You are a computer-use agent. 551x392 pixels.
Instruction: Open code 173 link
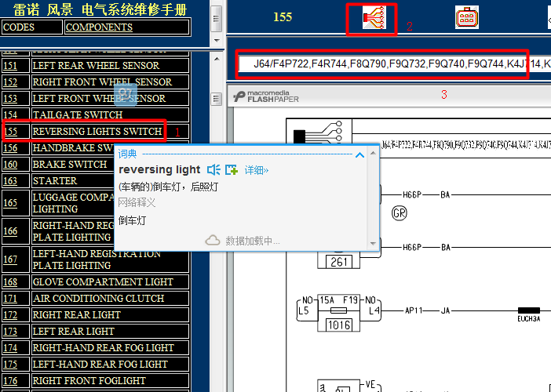(10, 332)
